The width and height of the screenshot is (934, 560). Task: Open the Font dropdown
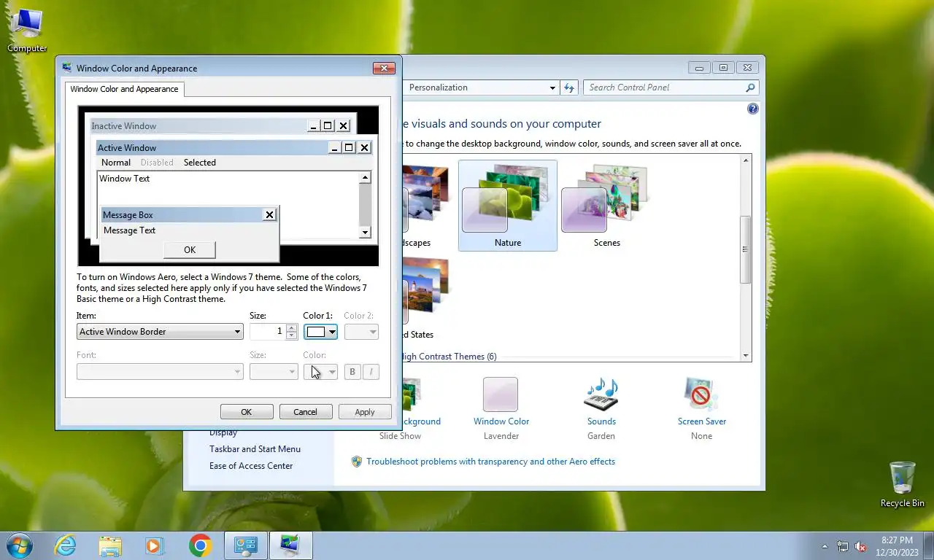[160, 371]
